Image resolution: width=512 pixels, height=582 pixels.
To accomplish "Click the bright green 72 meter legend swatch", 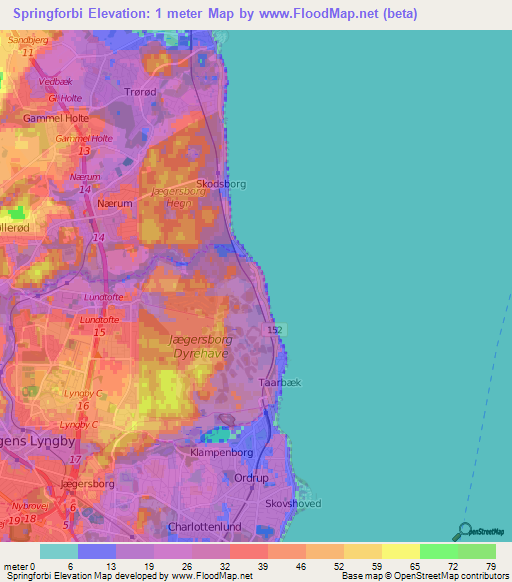I will coord(439,552).
